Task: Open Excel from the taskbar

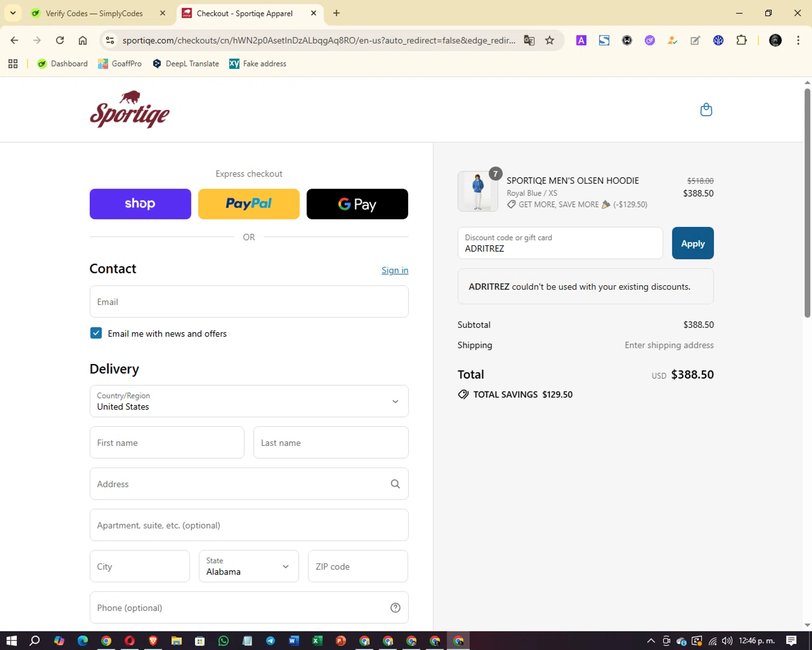Action: click(x=317, y=641)
